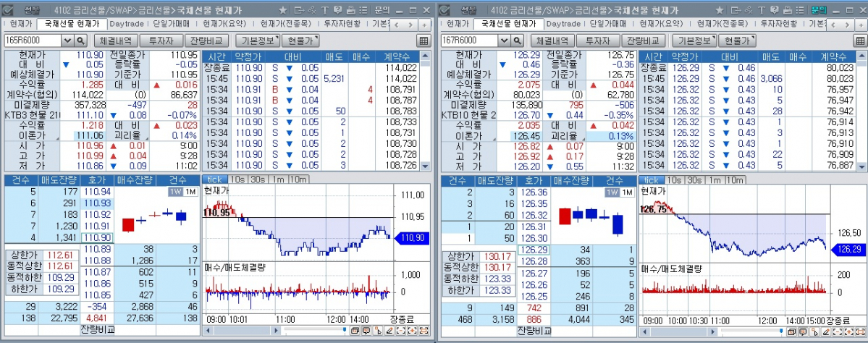Toggle 1W candle view in left window
The width and height of the screenshot is (868, 343).
point(175,192)
